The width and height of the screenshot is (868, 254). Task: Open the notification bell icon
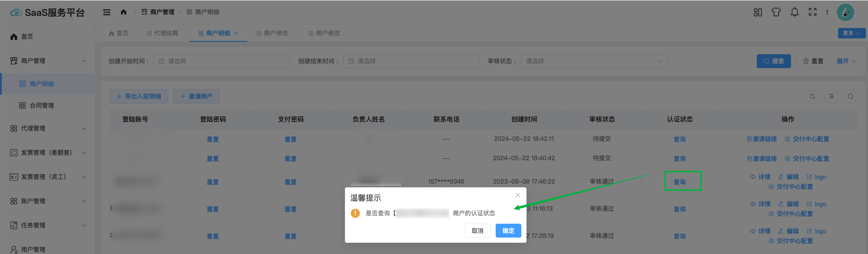pos(794,12)
